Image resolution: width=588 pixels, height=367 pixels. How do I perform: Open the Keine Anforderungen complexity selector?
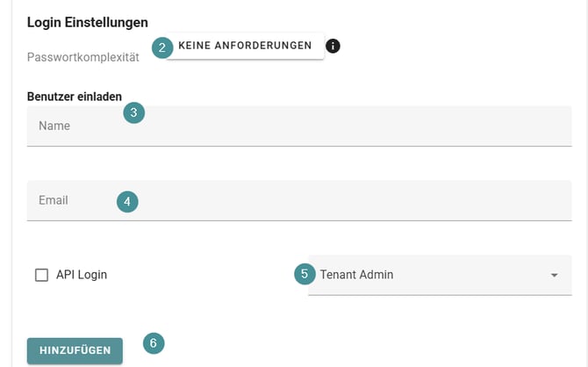(x=245, y=46)
